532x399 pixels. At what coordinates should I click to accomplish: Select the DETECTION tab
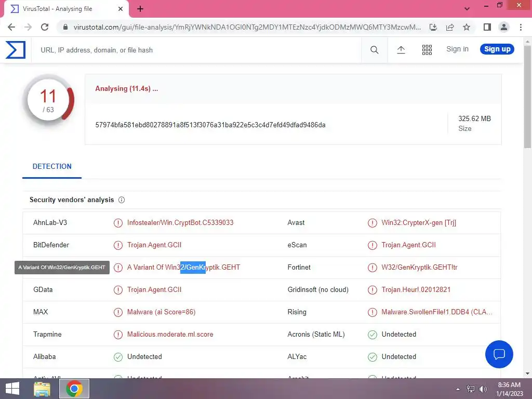click(x=52, y=167)
